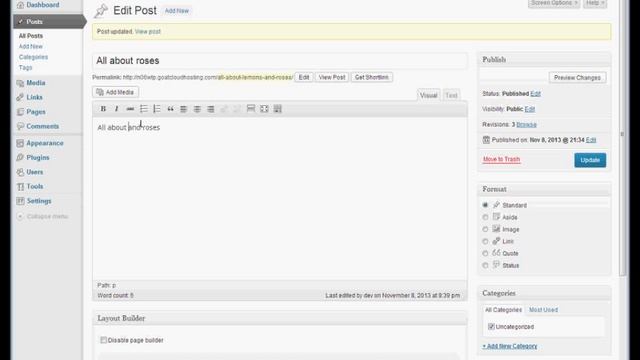Screen dimensions: 640x360
Task: Toggle italic formatting in editor toolbar
Action: click(116, 109)
